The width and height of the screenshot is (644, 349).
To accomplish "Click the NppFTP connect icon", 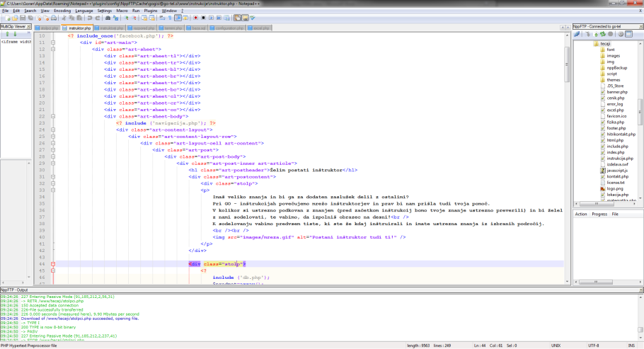I will 577,34.
